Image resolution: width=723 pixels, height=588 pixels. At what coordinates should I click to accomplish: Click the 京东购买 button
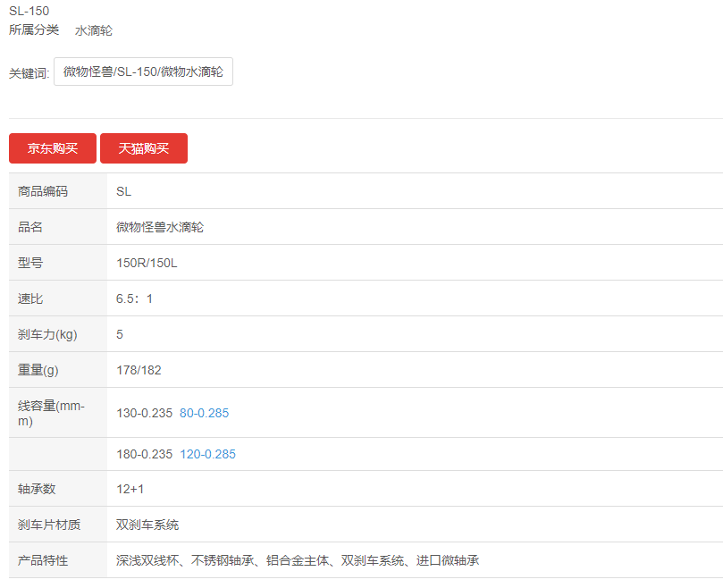click(x=53, y=148)
